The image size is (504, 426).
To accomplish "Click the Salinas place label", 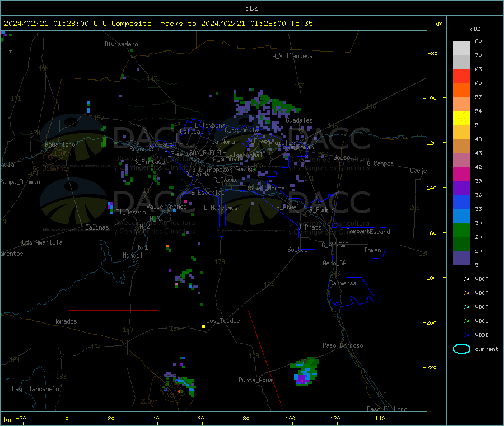I will click(x=97, y=227).
